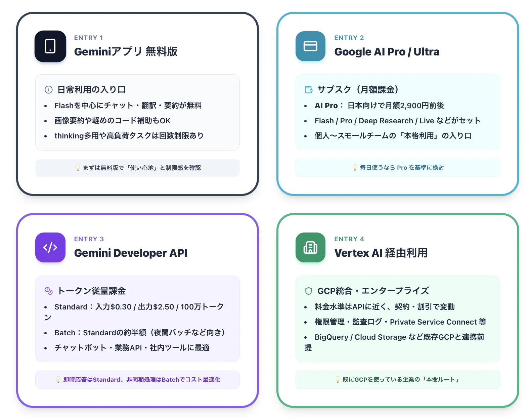The width and height of the screenshot is (532, 420).
Task: Click the green building icon for Entry 4
Action: [x=310, y=247]
